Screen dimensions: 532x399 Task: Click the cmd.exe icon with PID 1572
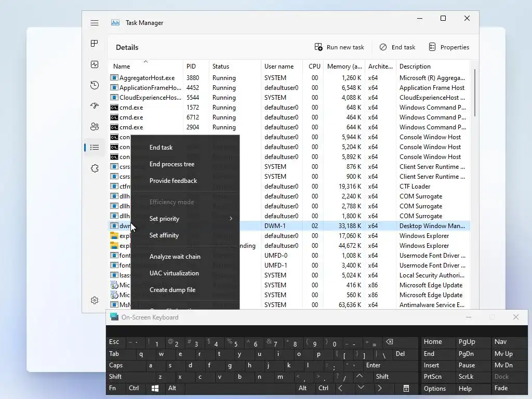tap(114, 108)
